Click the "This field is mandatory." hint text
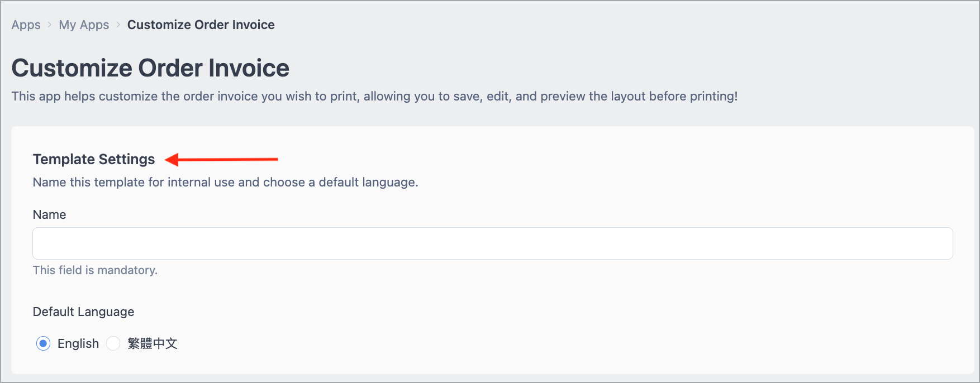This screenshot has width=980, height=383. click(95, 270)
